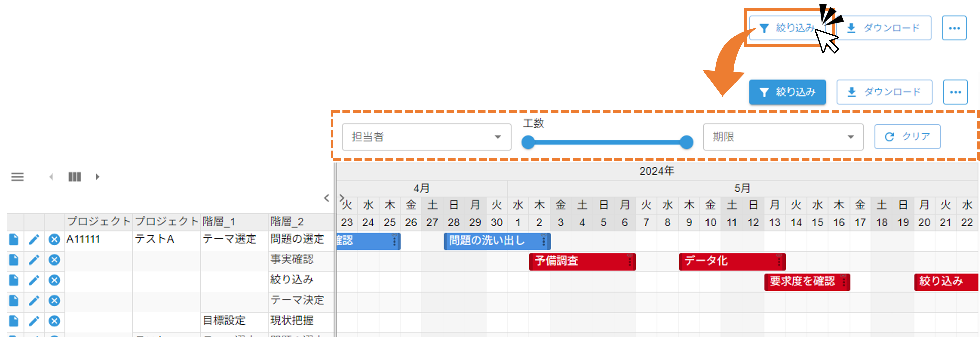
Task: Collapse table panel with left chevron
Action: coord(326,198)
